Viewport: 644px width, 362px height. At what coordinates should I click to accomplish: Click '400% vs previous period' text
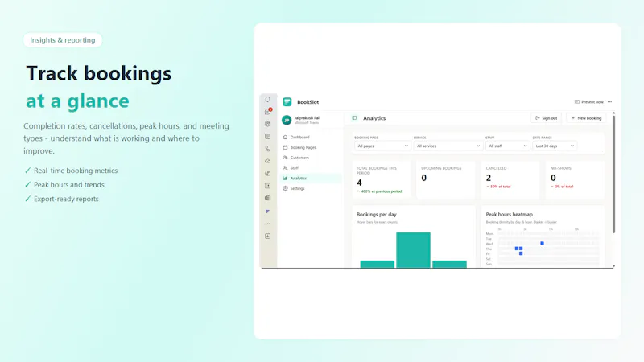point(381,191)
